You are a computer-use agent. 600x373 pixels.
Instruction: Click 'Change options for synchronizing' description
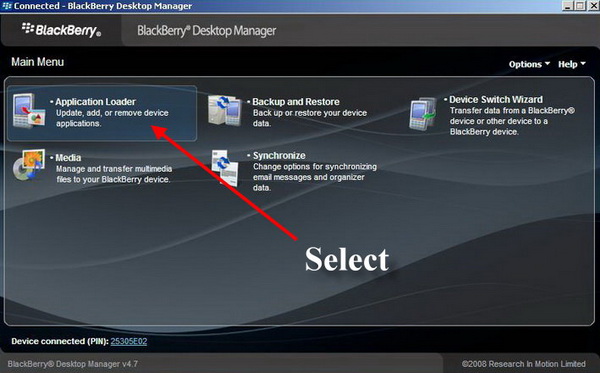click(315, 177)
